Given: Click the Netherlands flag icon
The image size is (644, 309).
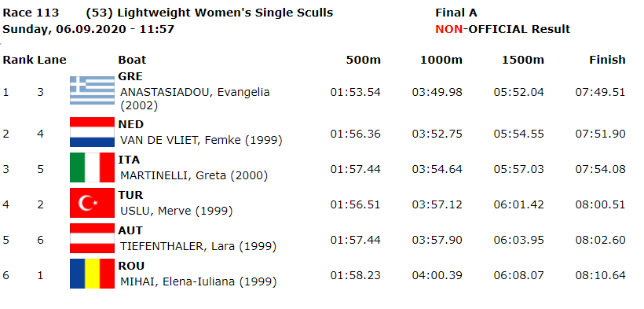Looking at the screenshot, I should pos(92,132).
